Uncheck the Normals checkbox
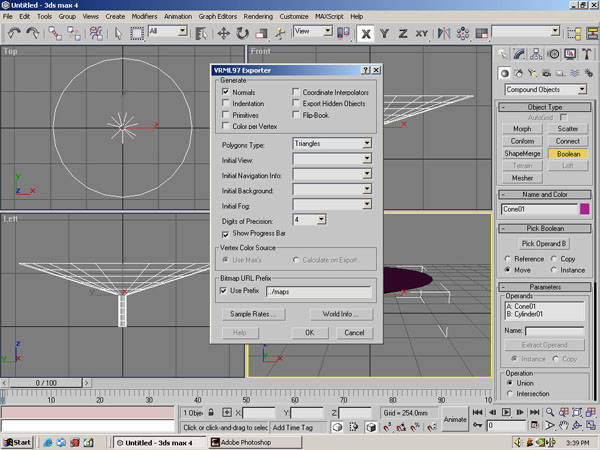Image resolution: width=600 pixels, height=450 pixels. click(x=225, y=92)
